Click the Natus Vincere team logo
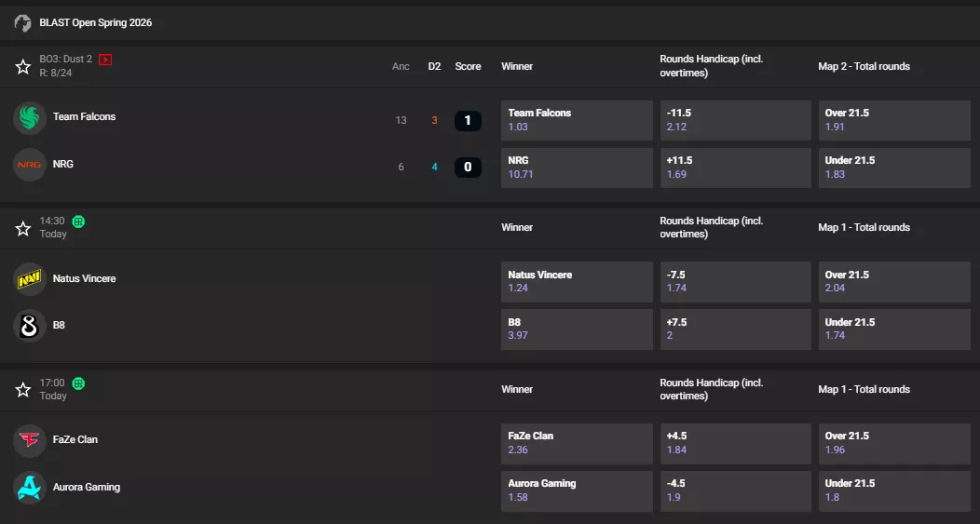 coord(30,278)
